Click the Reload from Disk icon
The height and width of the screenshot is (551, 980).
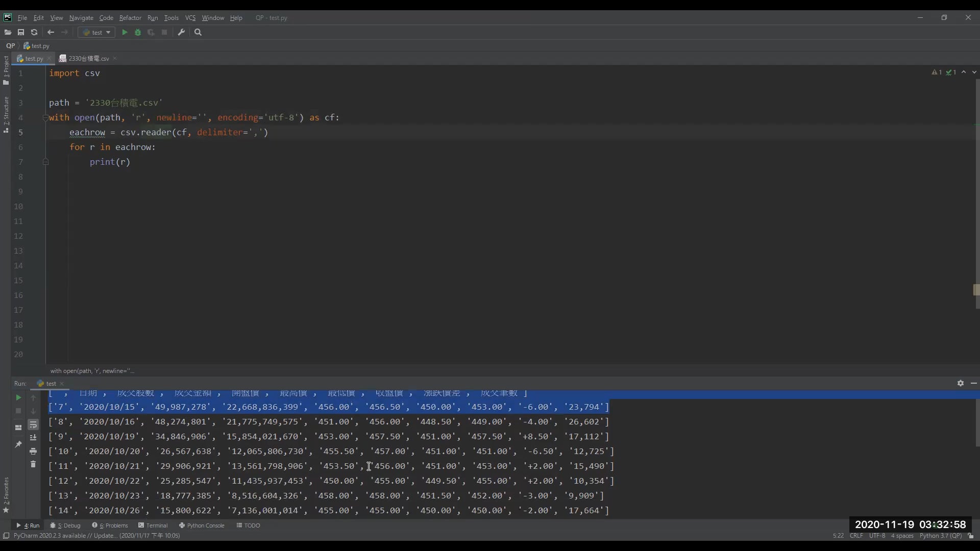[34, 32]
